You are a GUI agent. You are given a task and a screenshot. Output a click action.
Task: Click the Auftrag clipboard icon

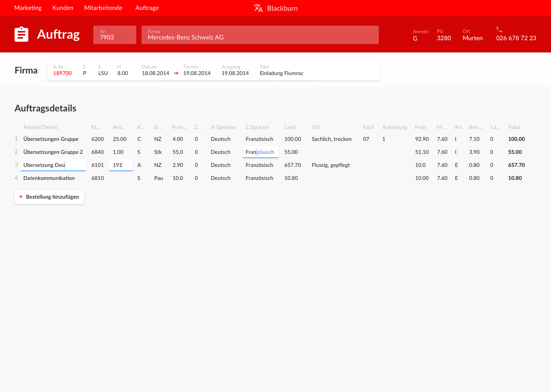click(21, 34)
